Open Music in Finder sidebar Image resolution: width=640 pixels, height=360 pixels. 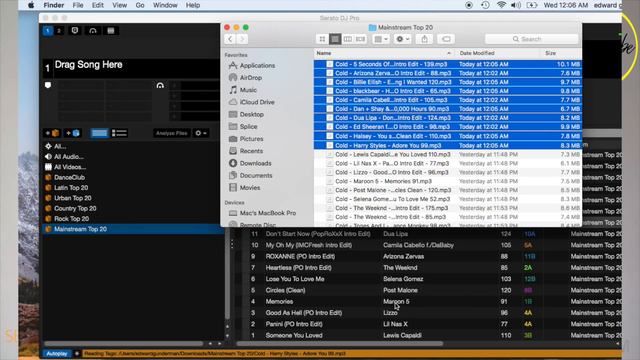tap(248, 90)
